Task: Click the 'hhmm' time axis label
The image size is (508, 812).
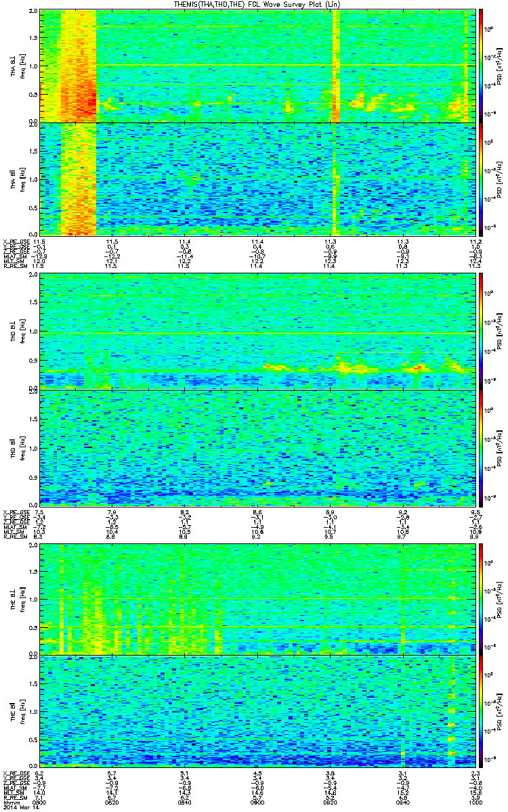Action: click(x=12, y=803)
